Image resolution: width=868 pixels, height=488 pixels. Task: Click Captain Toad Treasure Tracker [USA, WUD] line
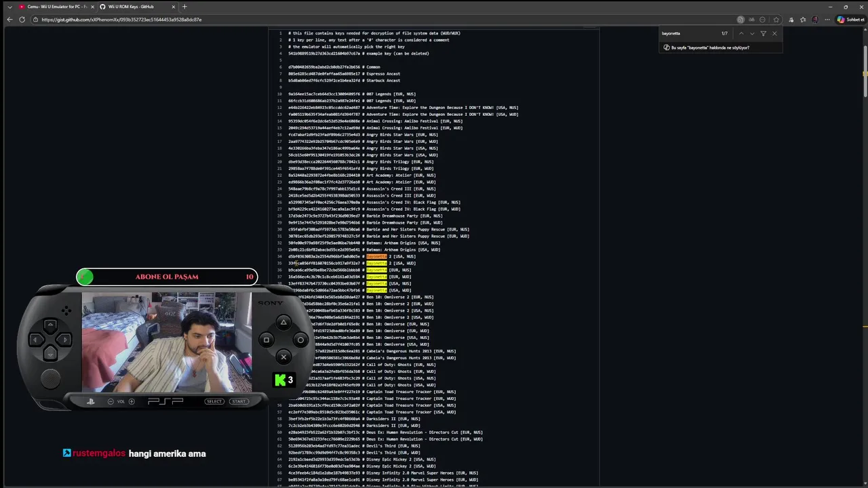tap(372, 412)
